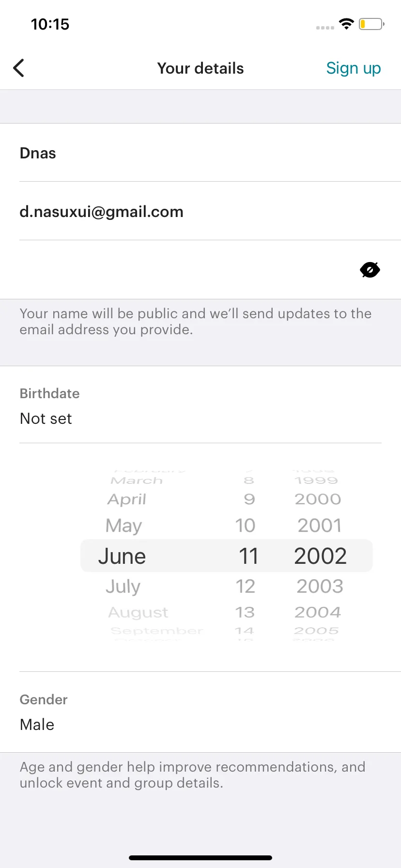
Task: Select July in month picker
Action: (x=123, y=587)
